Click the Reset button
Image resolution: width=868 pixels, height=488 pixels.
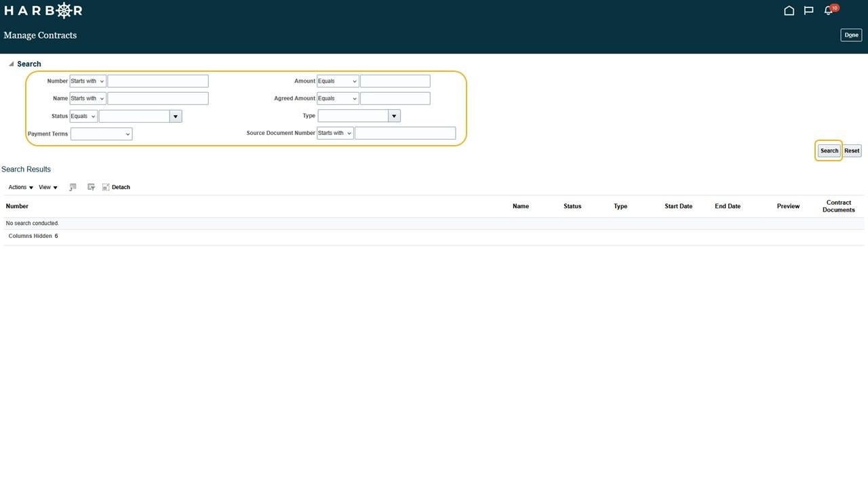coord(852,150)
